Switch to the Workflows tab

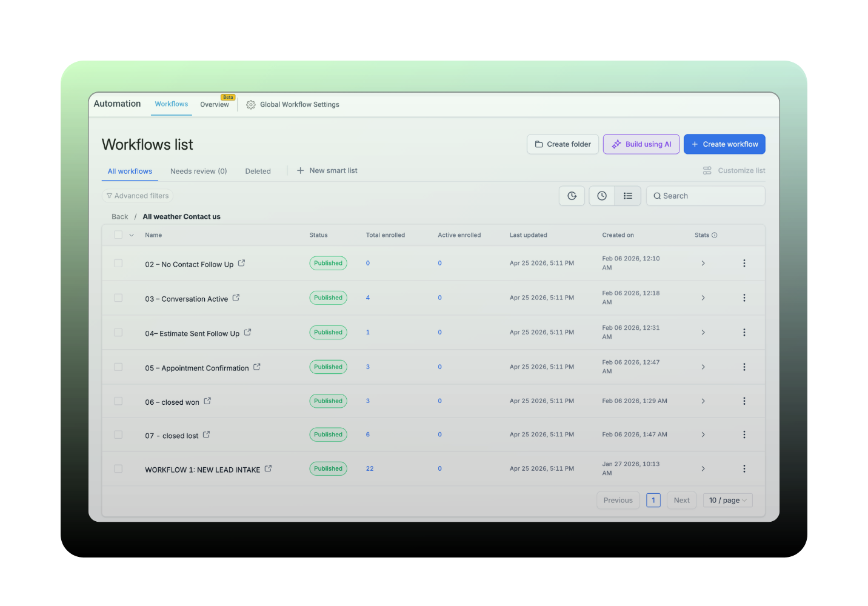click(x=172, y=104)
